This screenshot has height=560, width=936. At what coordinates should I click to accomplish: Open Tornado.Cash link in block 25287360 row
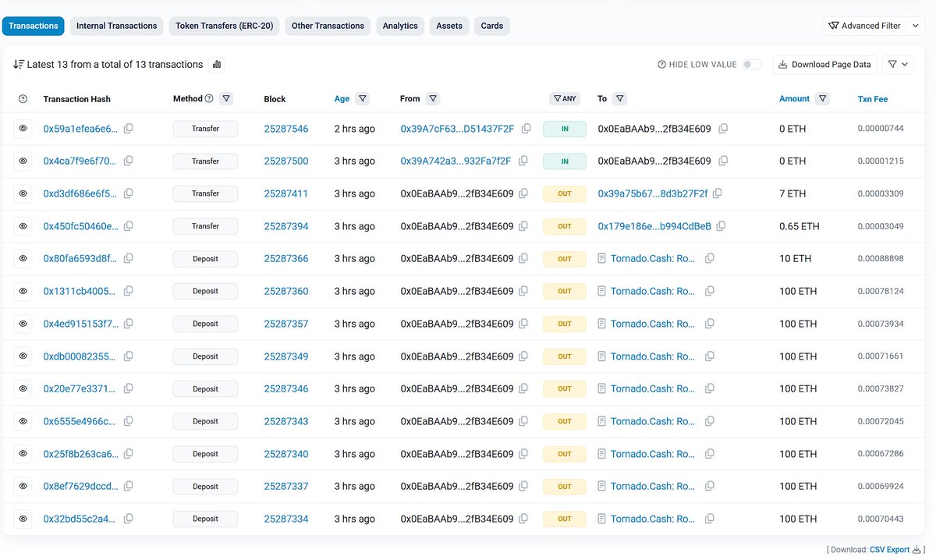653,291
